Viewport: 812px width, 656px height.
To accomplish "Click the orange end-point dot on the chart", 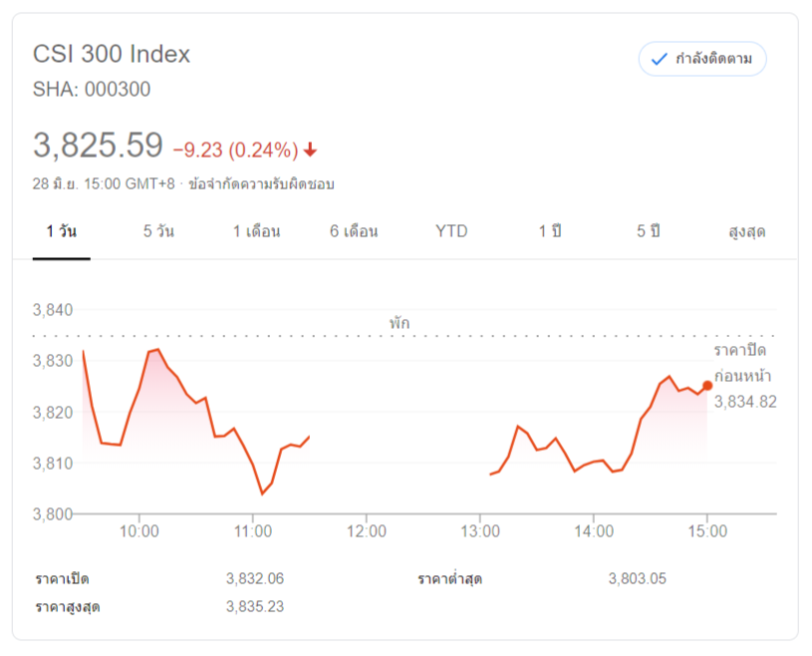I will [707, 386].
